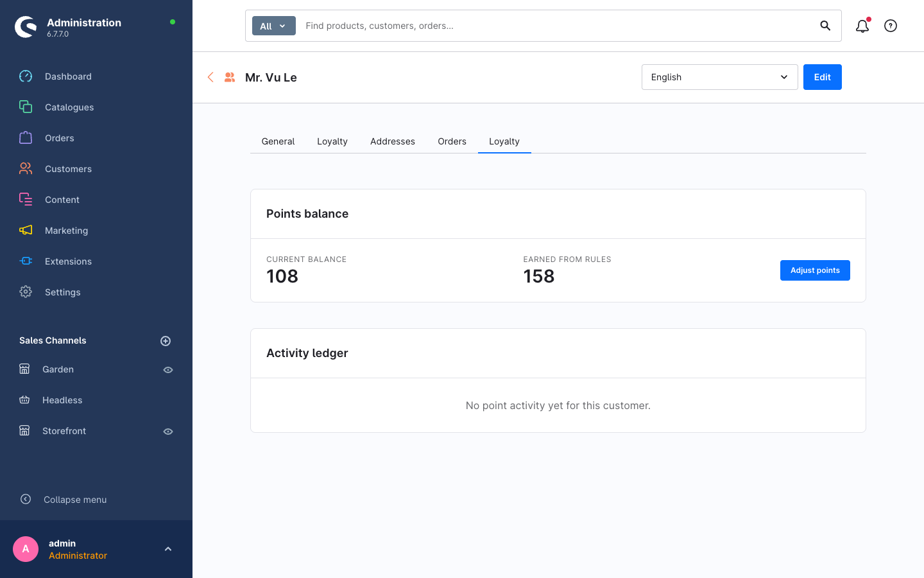
Task: Click the green status dot indicator
Action: [173, 22]
